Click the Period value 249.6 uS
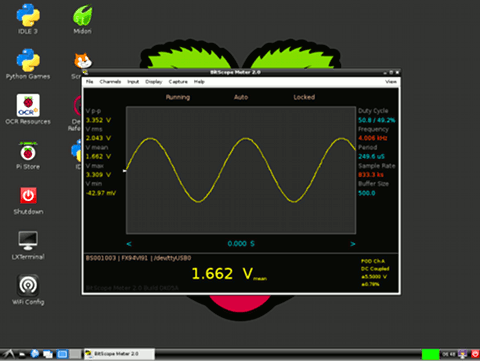 tap(371, 156)
